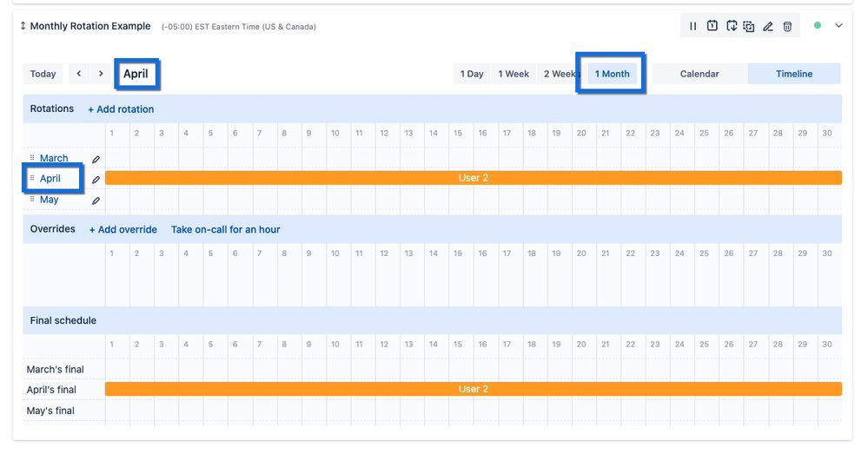
Task: Click the green enabled status indicator
Action: coord(818,25)
